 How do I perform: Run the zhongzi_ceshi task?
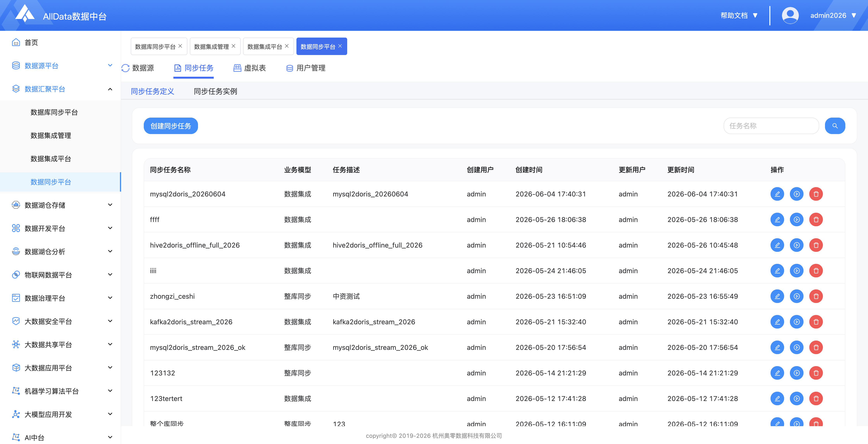tap(797, 296)
